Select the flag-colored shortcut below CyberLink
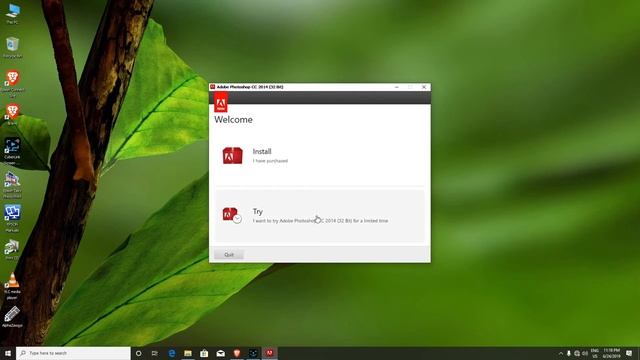The height and width of the screenshot is (360, 640). click(x=12, y=185)
